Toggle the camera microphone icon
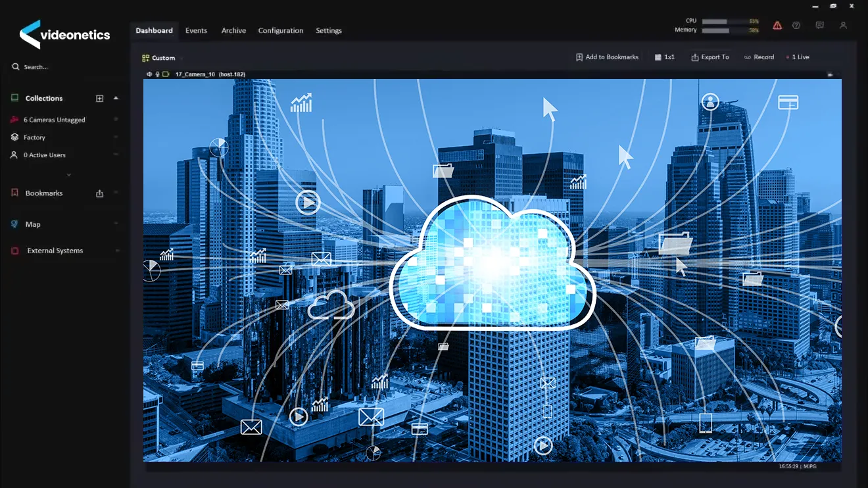868x488 pixels. point(158,74)
